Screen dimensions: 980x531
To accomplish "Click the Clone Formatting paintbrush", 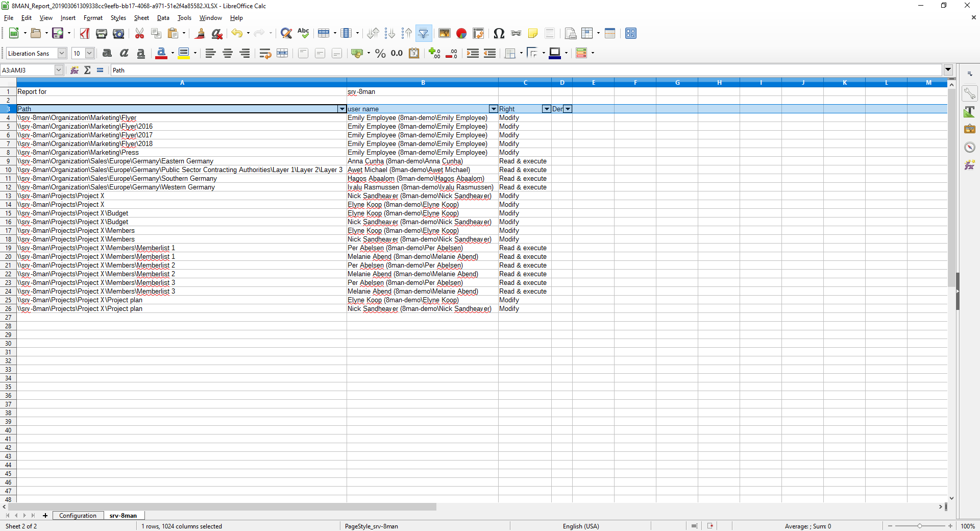I will pyautogui.click(x=200, y=33).
